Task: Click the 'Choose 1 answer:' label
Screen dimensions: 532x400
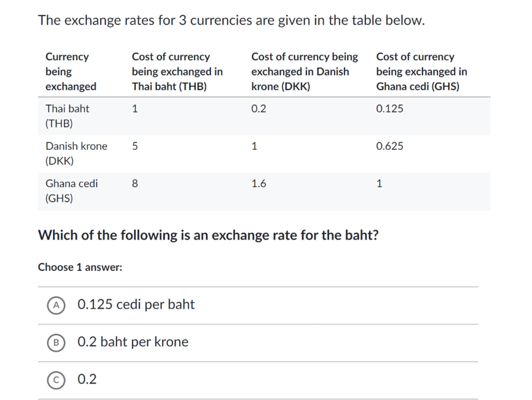Action: coord(80,267)
